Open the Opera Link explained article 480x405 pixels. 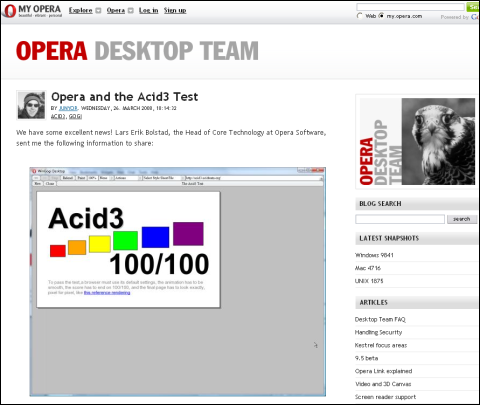383,371
